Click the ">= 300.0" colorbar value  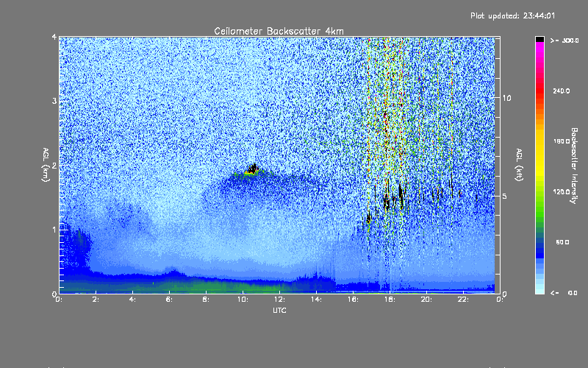point(564,40)
